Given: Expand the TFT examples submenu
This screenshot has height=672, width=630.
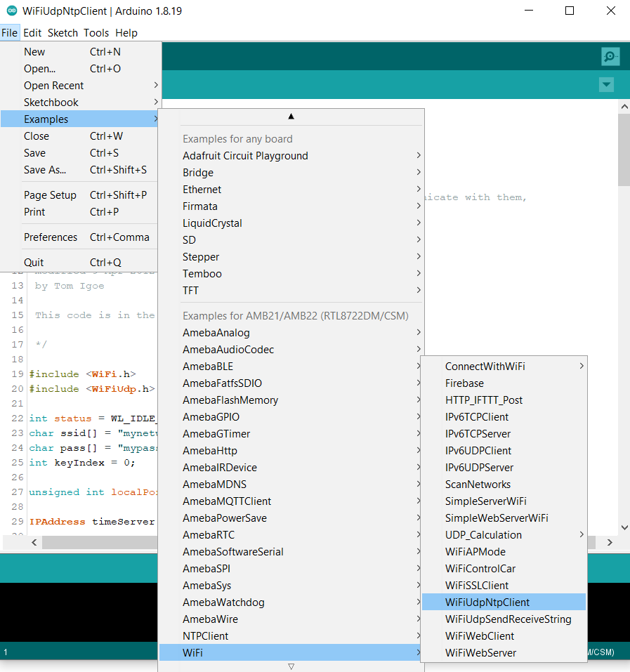Looking at the screenshot, I should 291,291.
